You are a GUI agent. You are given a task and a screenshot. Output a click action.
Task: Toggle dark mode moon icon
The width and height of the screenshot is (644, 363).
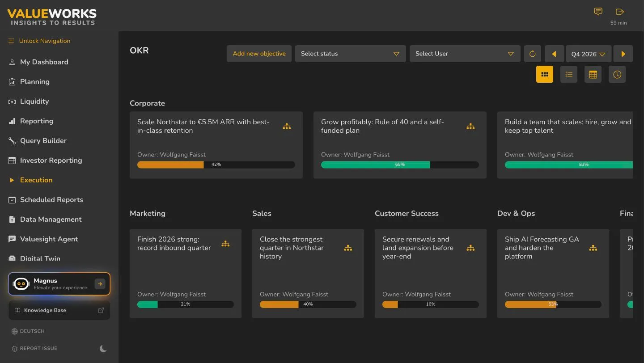pyautogui.click(x=103, y=349)
